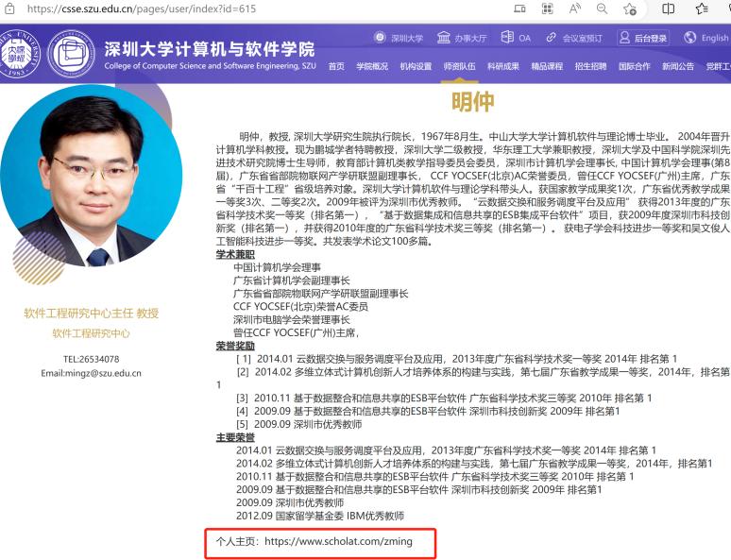Open the 新闻公告 menu item
Screen dimensions: 731x560
(x=678, y=66)
